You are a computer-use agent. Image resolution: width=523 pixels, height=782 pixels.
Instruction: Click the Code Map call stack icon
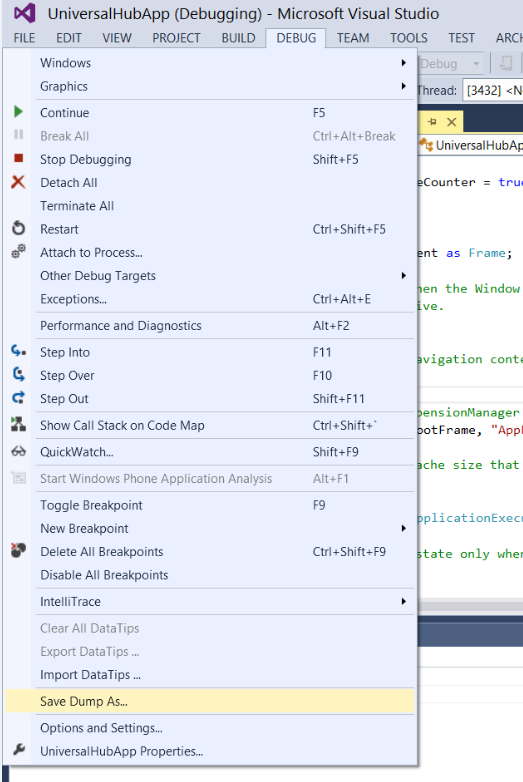coord(18,424)
